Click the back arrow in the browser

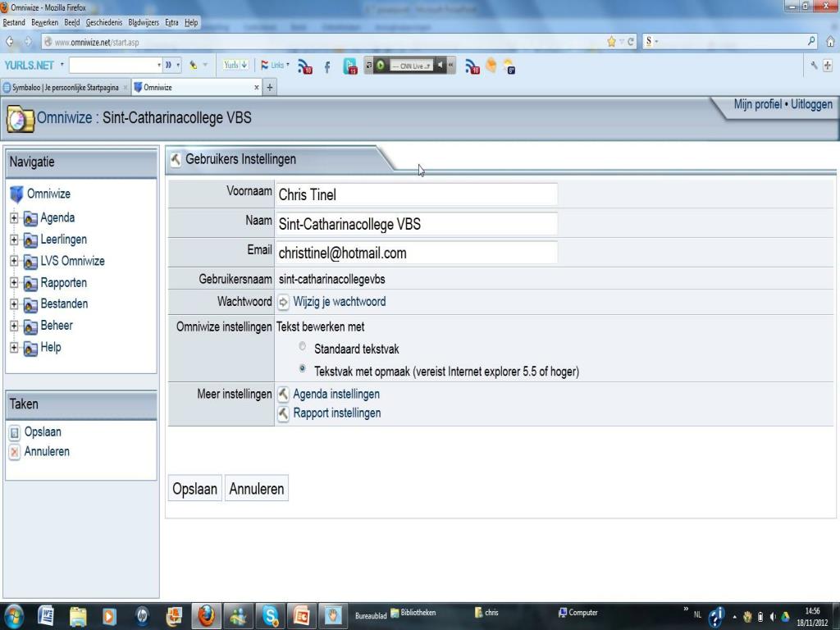[10, 42]
